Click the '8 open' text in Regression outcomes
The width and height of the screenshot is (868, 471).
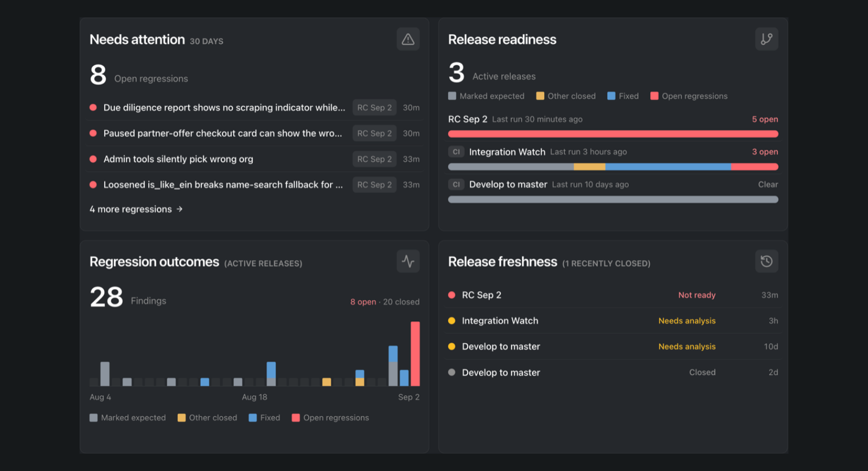[363, 302]
